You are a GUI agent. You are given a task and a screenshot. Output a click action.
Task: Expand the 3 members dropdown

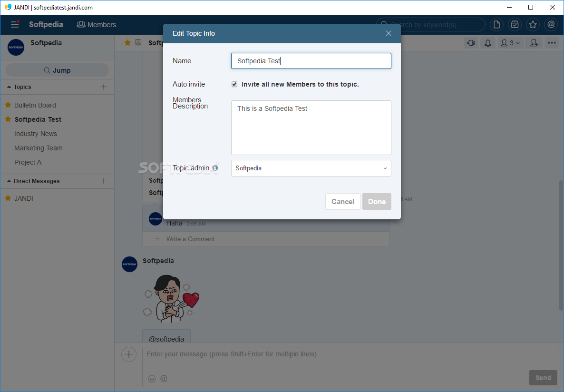click(510, 43)
